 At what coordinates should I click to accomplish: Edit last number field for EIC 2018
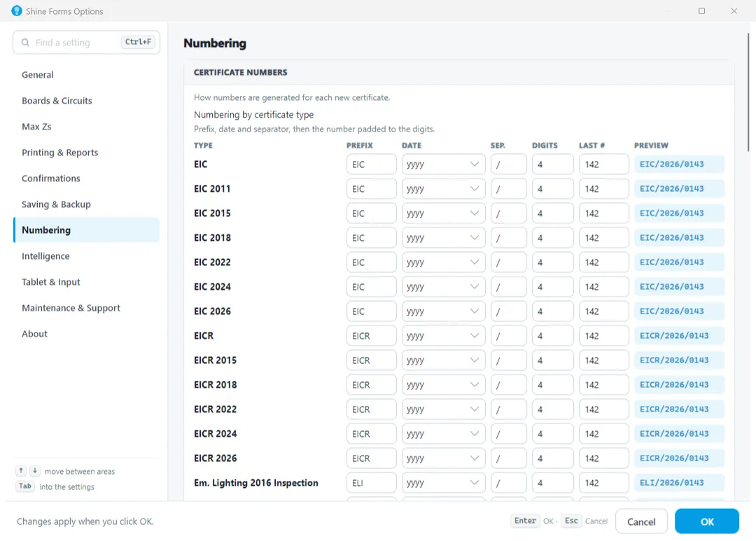[603, 238]
